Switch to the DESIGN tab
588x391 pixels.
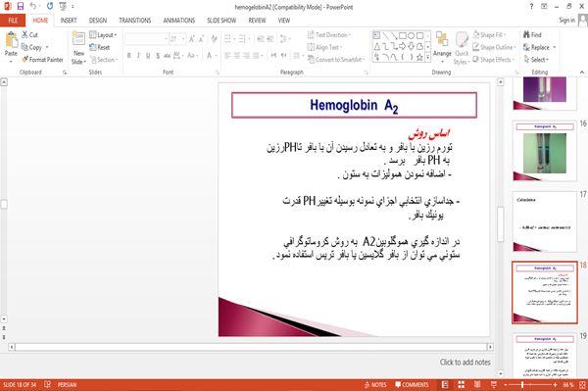click(x=98, y=21)
